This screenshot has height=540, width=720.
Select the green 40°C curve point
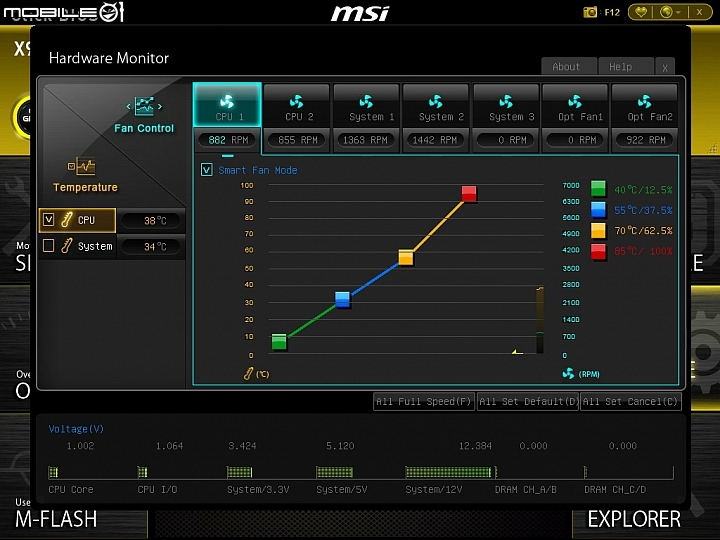click(279, 342)
